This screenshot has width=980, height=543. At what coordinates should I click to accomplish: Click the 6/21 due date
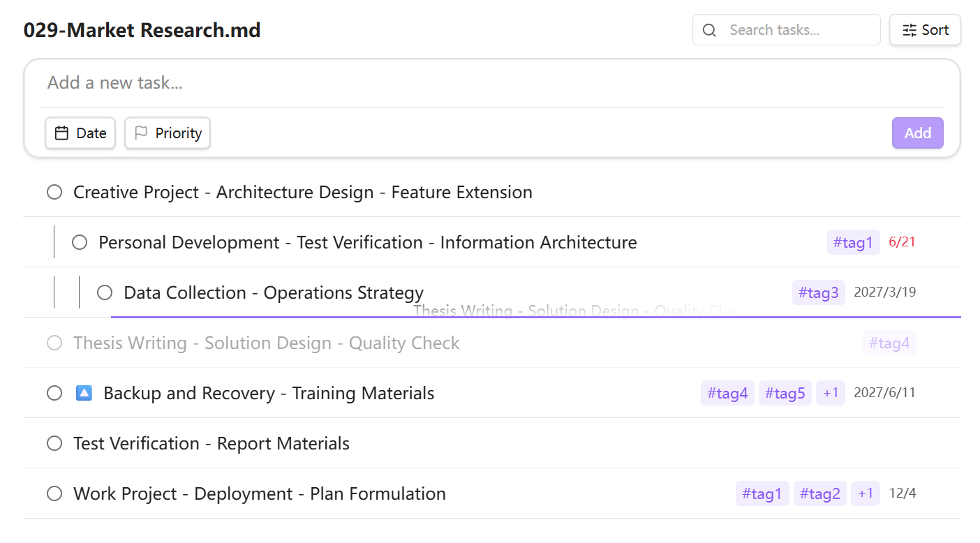[902, 242]
